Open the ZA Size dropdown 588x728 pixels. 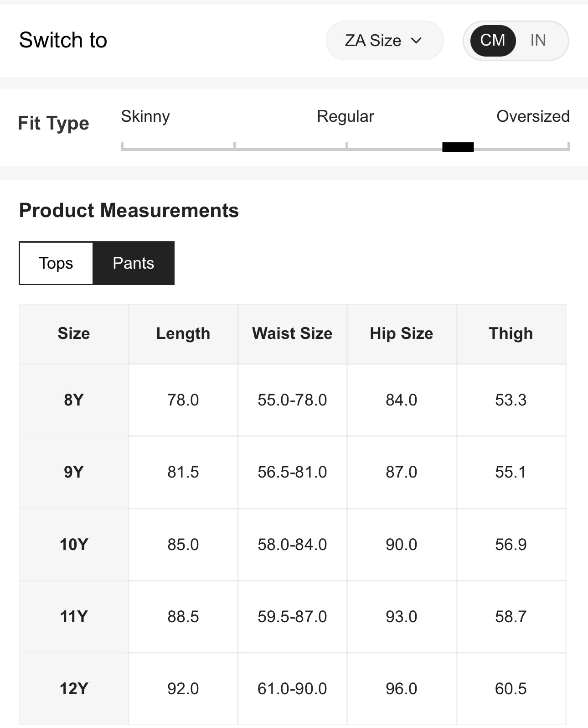384,41
